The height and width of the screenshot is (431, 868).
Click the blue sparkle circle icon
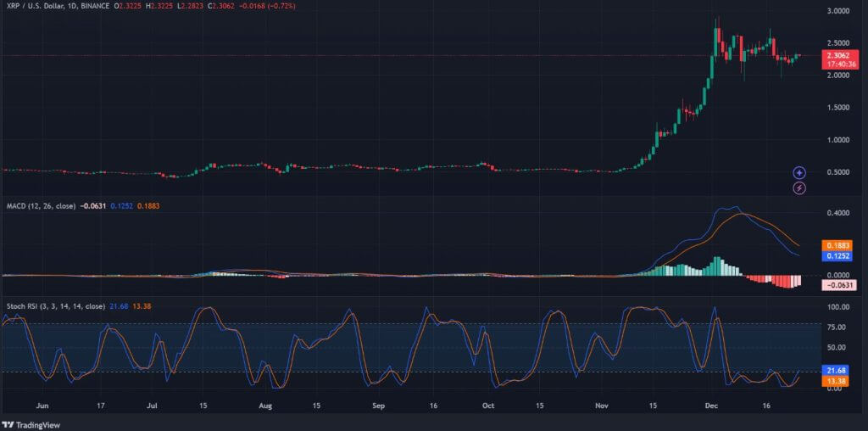tap(799, 172)
